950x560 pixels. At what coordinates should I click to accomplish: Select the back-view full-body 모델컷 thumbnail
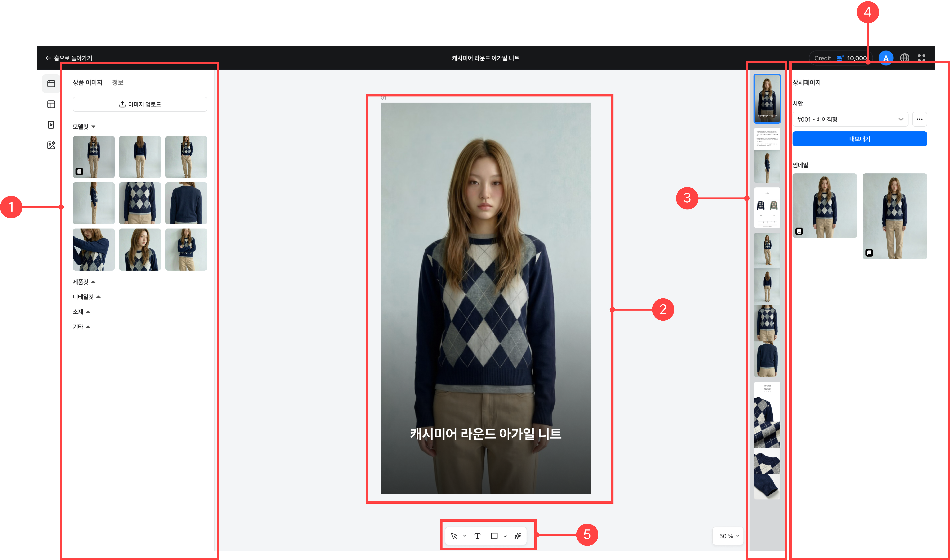click(x=140, y=157)
